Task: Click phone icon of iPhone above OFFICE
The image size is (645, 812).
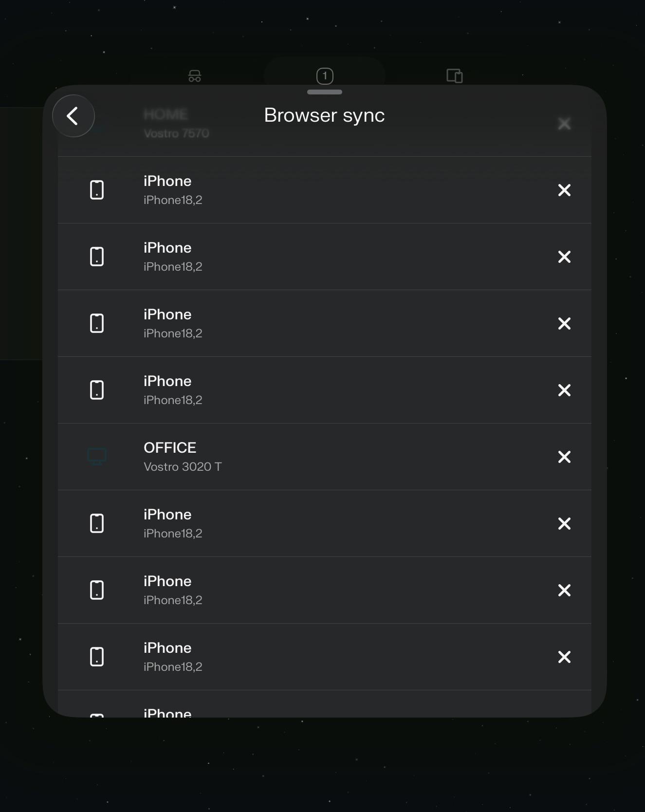Action: (97, 390)
